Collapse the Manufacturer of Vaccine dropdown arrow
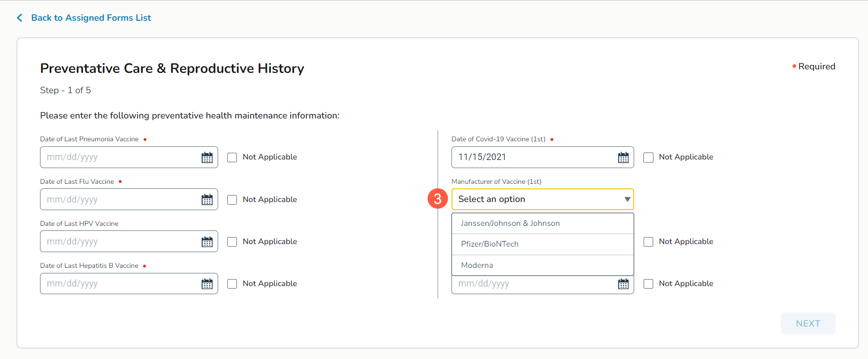Screen dimensions: 868x359 coord(627,200)
